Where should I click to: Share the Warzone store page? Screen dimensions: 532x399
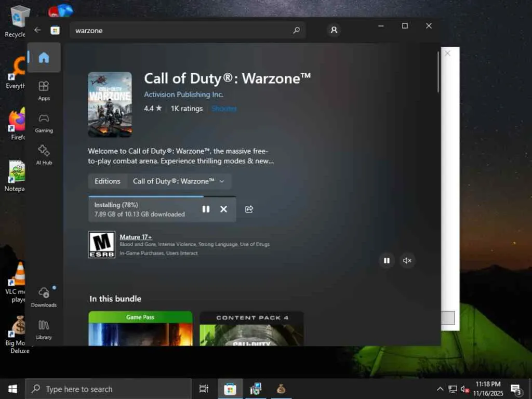tap(249, 209)
